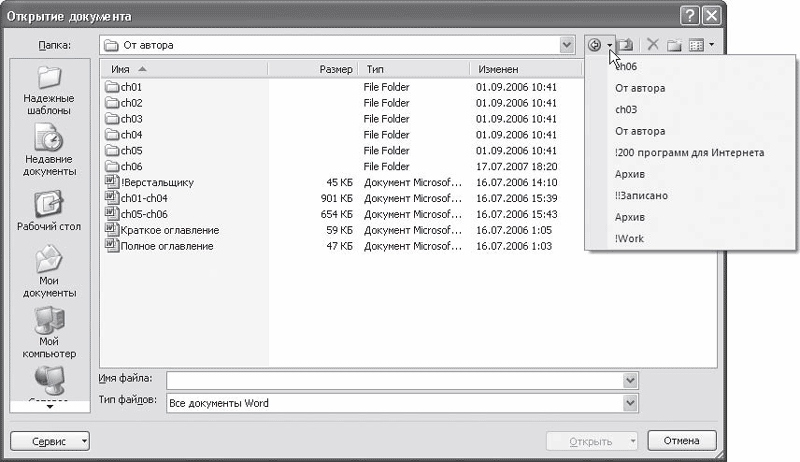
Task: Click the Back navigation arrow icon
Action: [594, 45]
